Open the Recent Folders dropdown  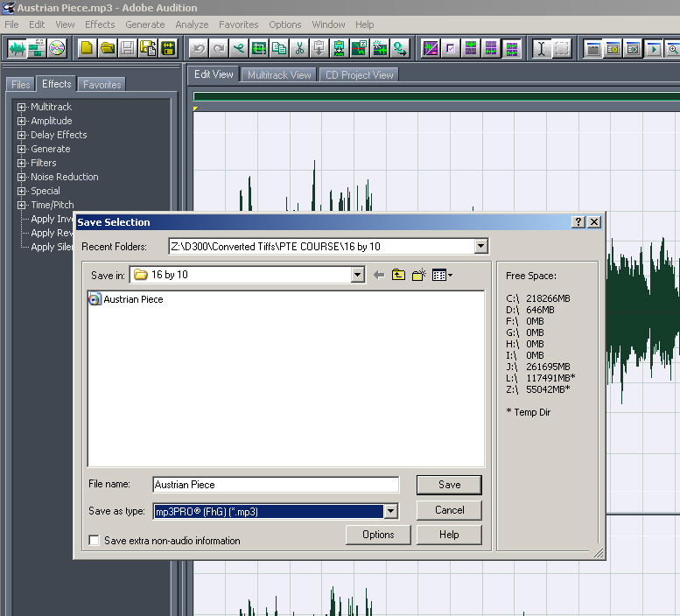[480, 246]
